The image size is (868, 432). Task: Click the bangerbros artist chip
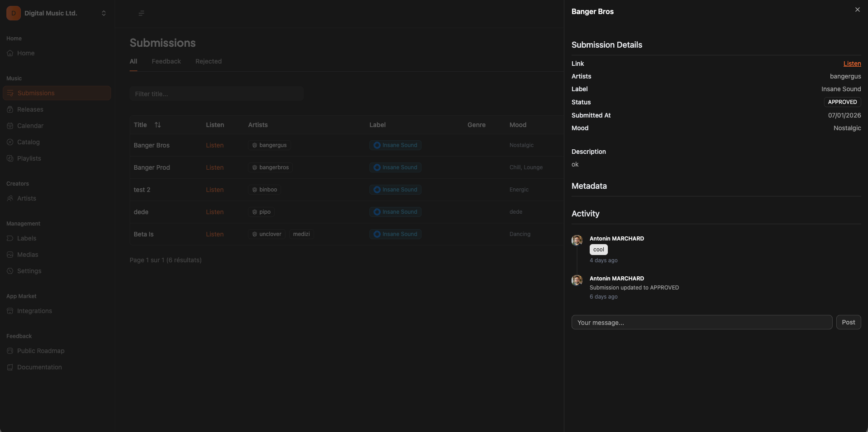pos(271,167)
